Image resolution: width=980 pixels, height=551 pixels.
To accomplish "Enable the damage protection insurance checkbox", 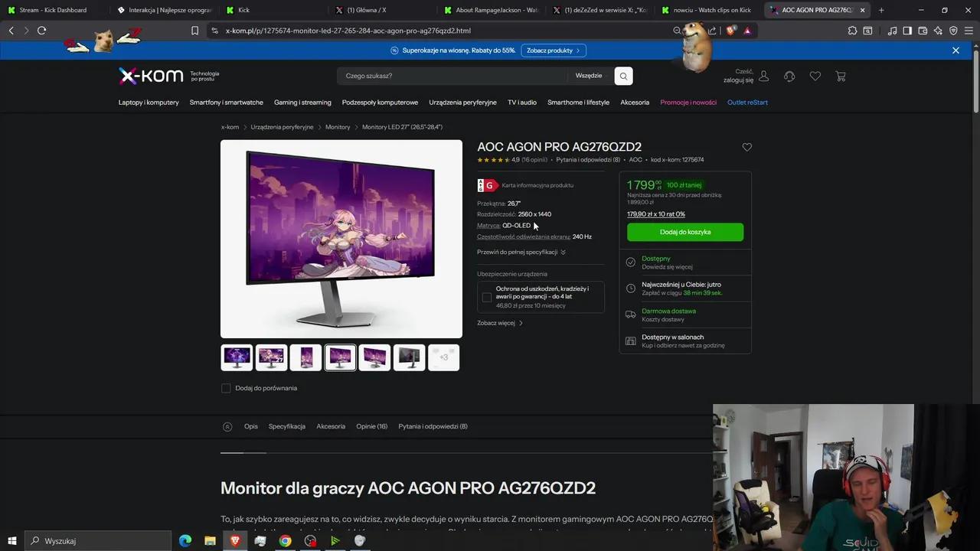I will point(487,297).
